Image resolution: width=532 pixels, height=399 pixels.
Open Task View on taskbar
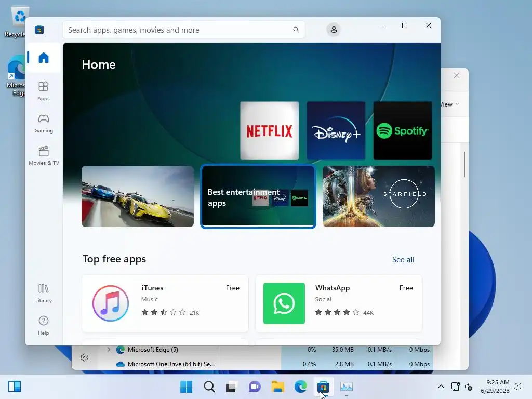click(x=232, y=387)
